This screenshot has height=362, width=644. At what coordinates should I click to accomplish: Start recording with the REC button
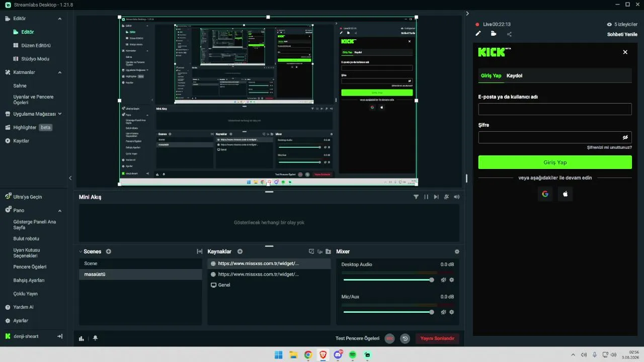click(389, 338)
